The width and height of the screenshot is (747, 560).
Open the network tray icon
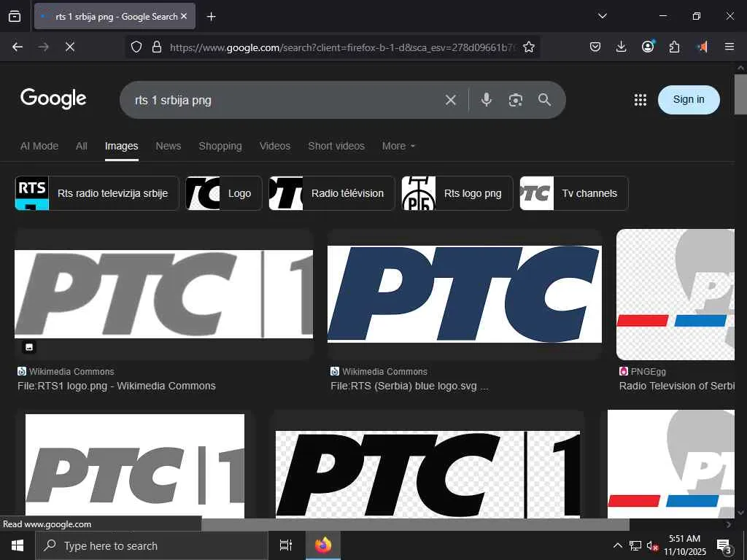635,545
